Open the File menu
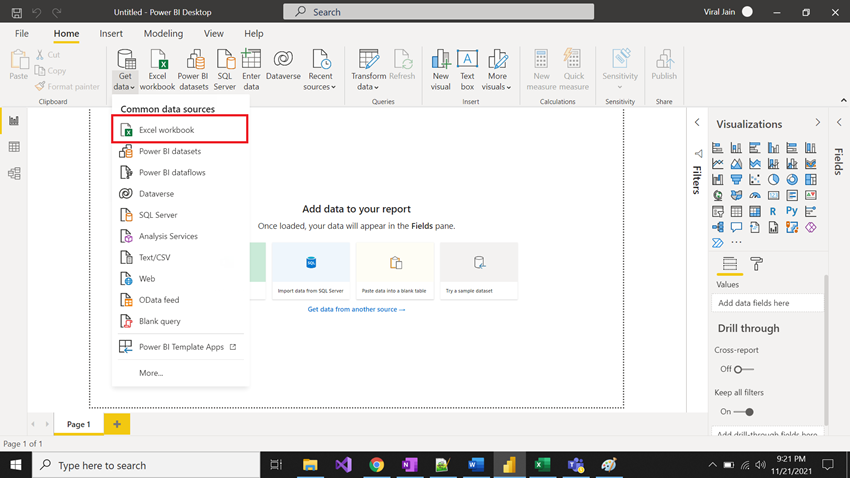 (22, 34)
